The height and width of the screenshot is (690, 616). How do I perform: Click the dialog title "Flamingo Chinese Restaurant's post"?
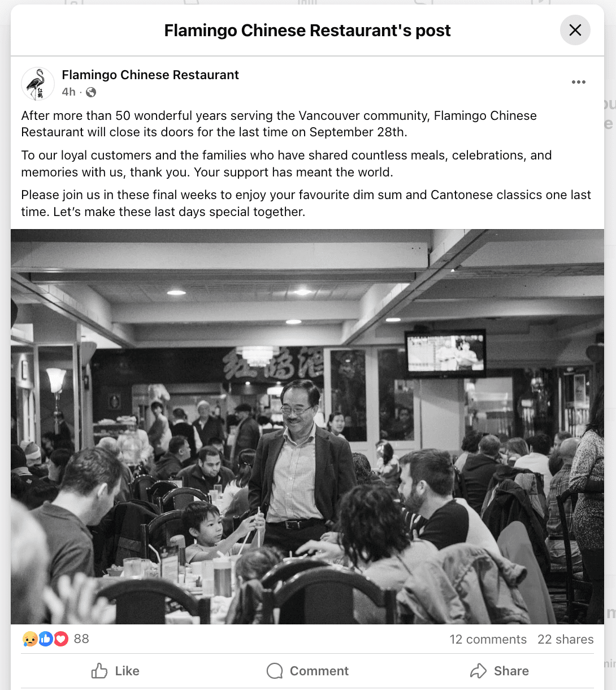coord(307,31)
